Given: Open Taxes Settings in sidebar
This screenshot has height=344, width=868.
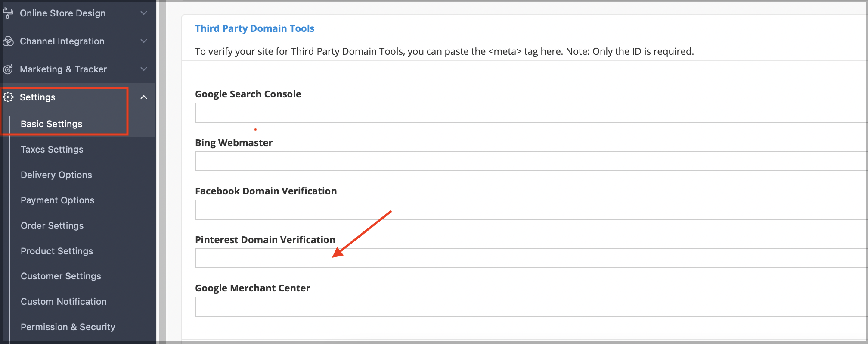Looking at the screenshot, I should [52, 149].
